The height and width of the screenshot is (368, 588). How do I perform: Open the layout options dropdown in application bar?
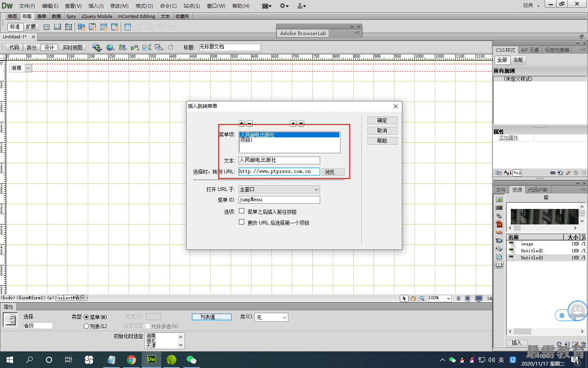[x=267, y=6]
